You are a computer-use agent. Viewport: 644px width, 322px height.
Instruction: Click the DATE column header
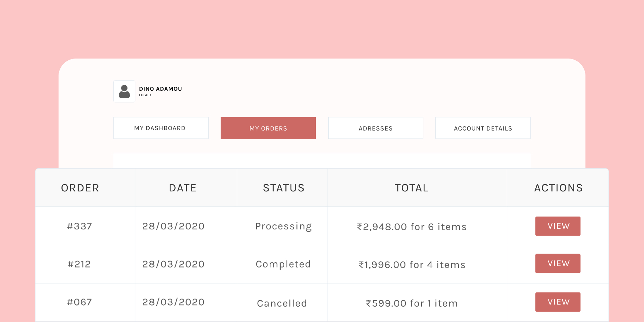click(x=183, y=188)
